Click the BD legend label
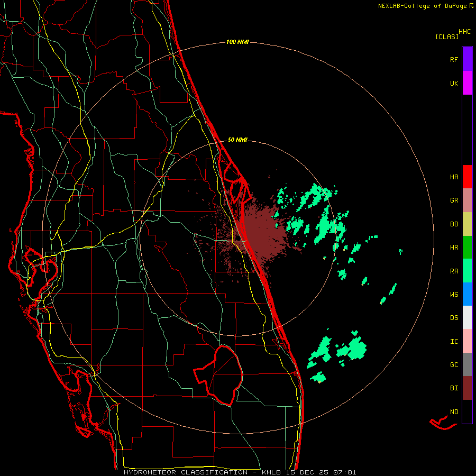 pos(454,224)
